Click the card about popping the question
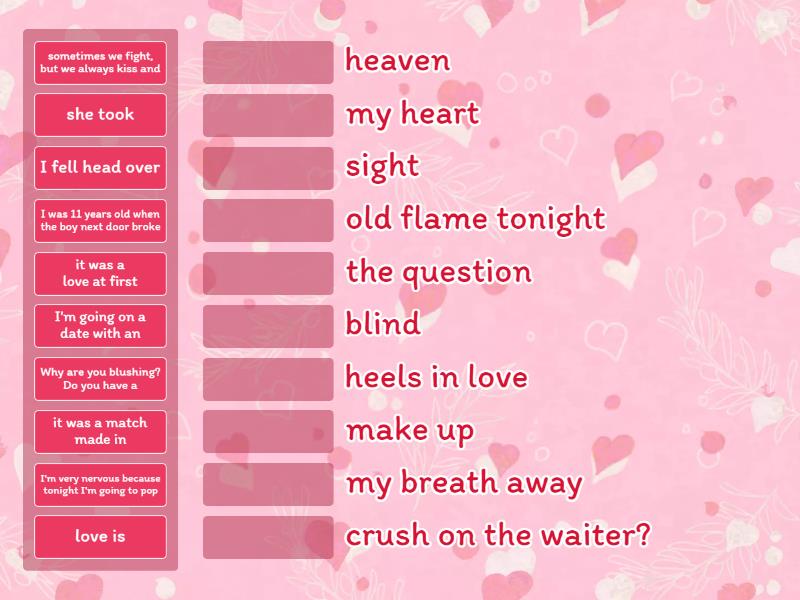Image resolution: width=800 pixels, height=600 pixels. tap(99, 484)
